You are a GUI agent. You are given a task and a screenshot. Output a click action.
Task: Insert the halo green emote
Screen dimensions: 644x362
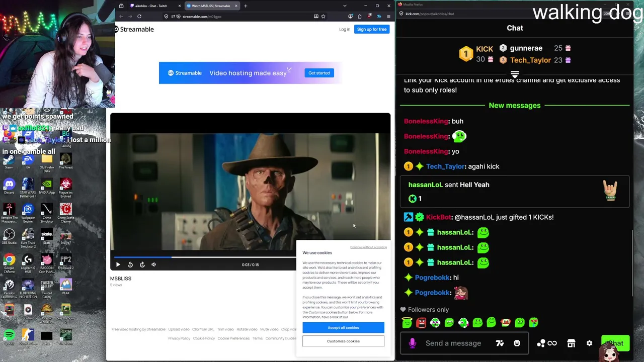click(x=407, y=322)
